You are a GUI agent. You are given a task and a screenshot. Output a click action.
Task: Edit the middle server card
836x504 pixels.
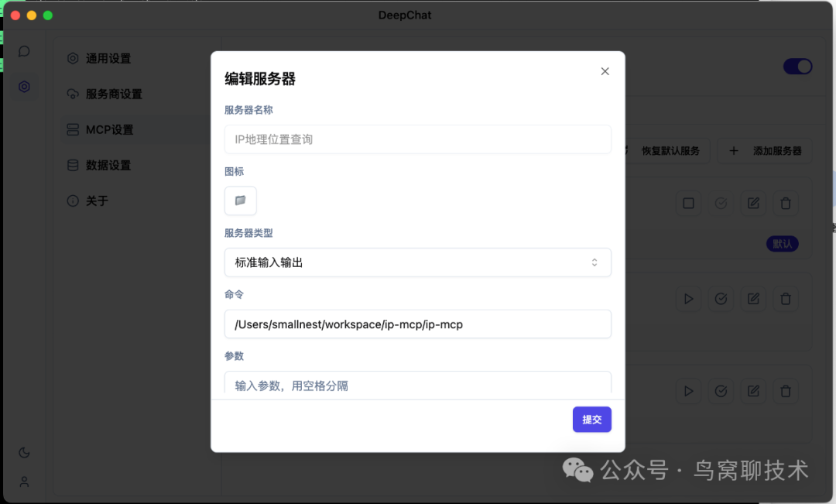coord(753,299)
